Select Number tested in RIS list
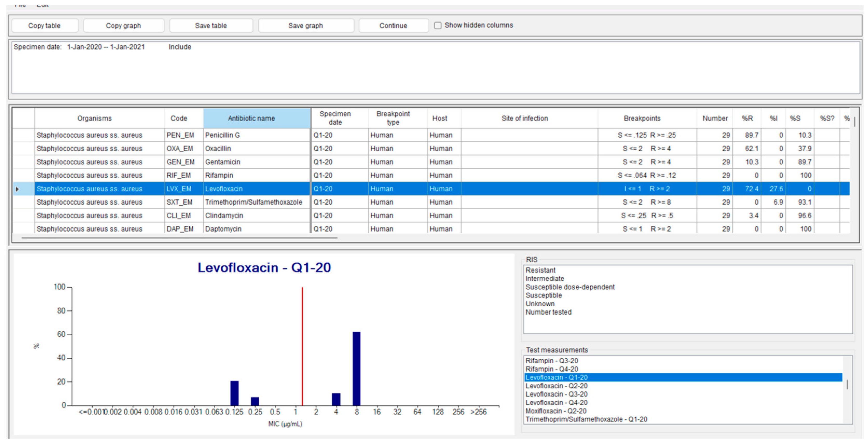This screenshot has height=444, width=868. [x=548, y=312]
